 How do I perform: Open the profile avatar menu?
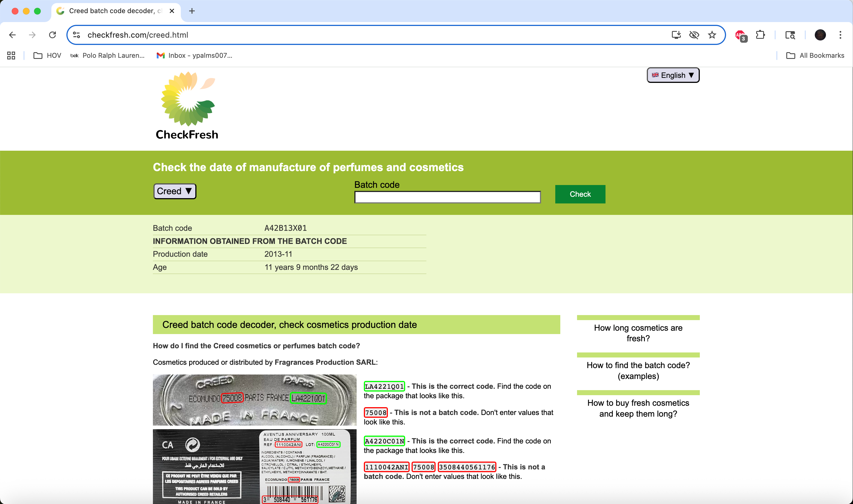pos(820,35)
